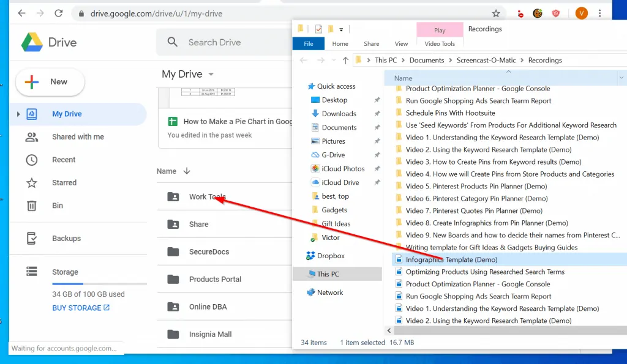Click the browser forward arrow
The width and height of the screenshot is (627, 364).
pyautogui.click(x=40, y=13)
